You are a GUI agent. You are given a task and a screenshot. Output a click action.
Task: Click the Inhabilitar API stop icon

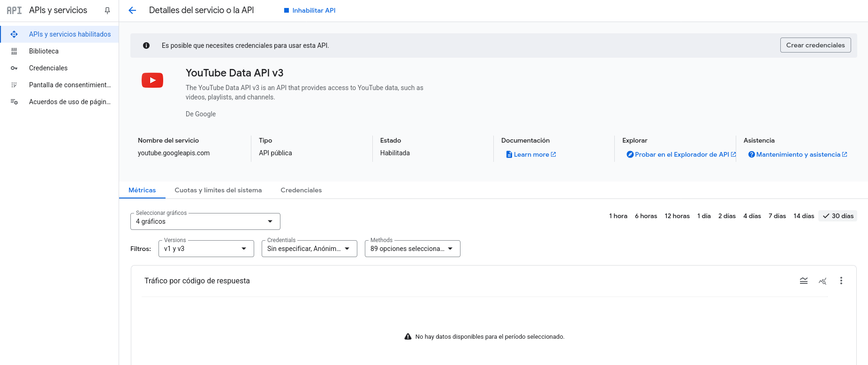[x=287, y=10]
